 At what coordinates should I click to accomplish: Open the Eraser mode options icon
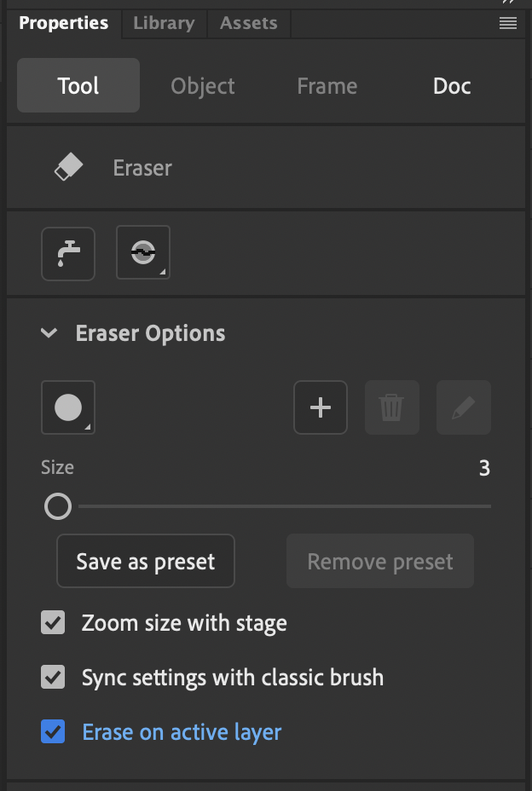pyautogui.click(x=143, y=253)
